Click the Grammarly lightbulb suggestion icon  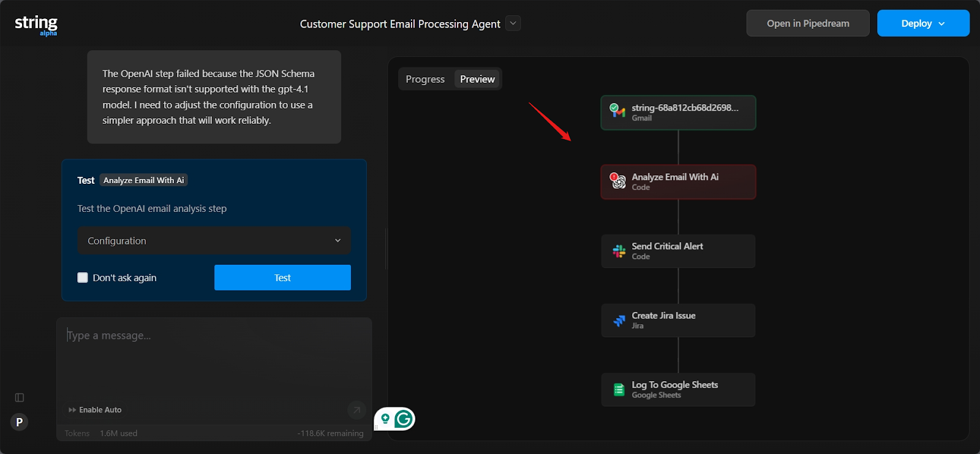click(385, 419)
